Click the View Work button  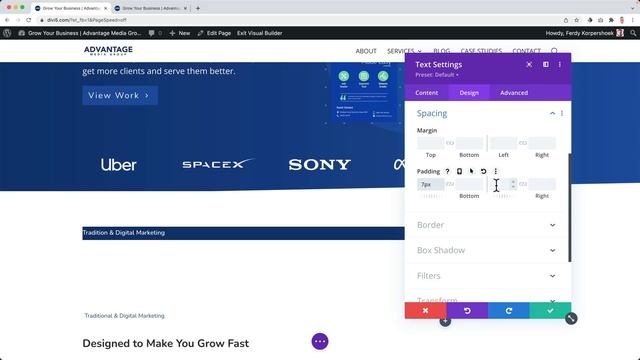(x=120, y=96)
